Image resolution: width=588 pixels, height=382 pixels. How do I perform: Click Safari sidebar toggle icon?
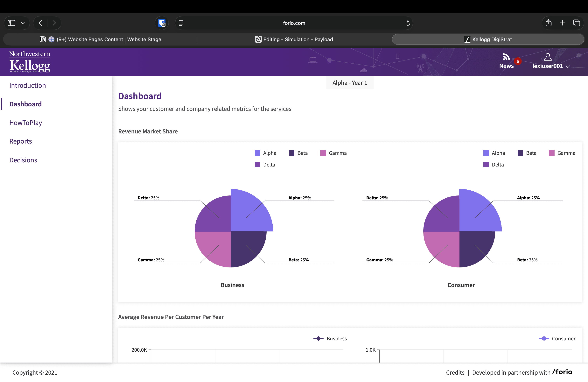12,23
